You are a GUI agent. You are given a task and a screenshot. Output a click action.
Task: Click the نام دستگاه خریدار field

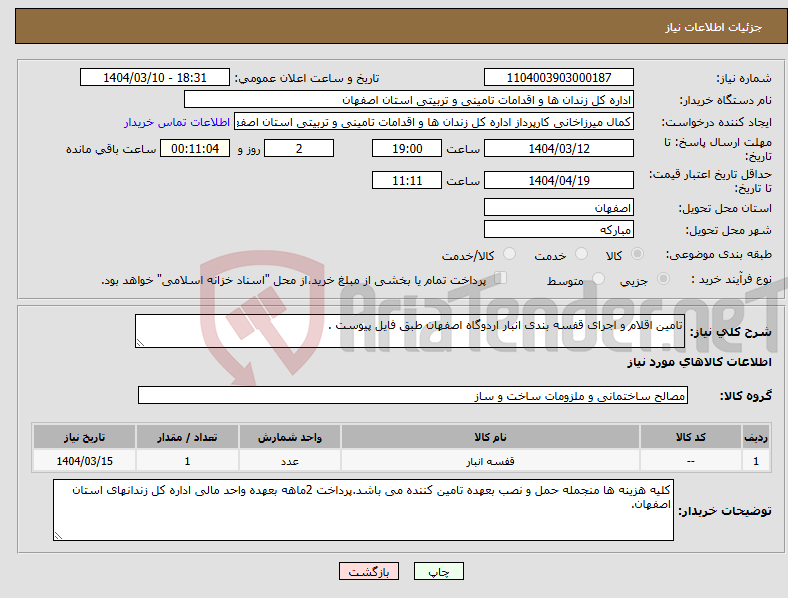pyautogui.click(x=409, y=99)
